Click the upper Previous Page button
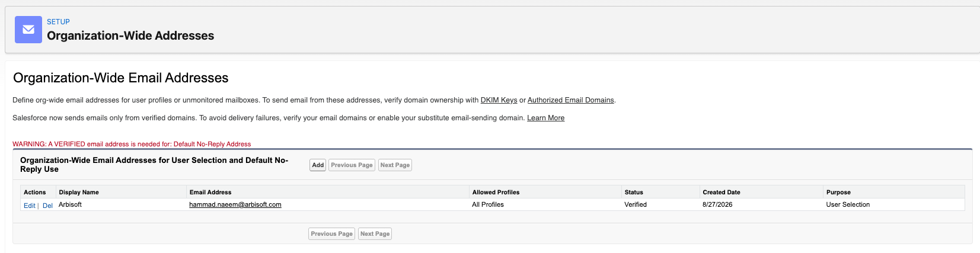This screenshot has width=980, height=253. point(352,165)
